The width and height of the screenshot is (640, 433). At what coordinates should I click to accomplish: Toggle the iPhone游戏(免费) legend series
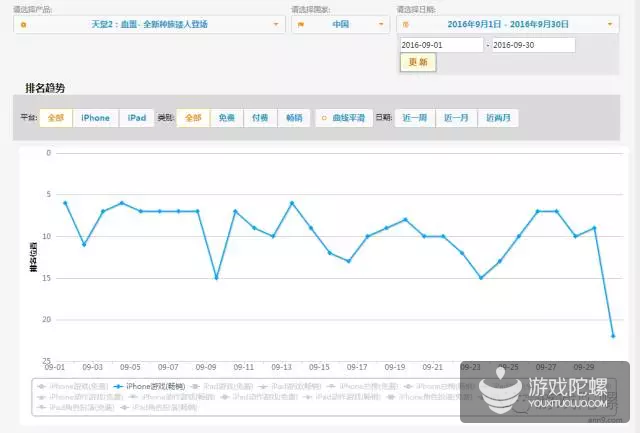coord(73,386)
